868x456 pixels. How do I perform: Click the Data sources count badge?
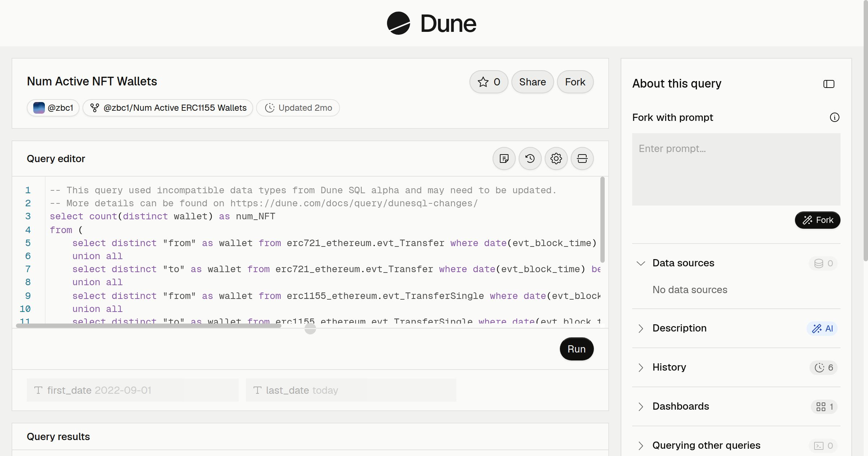pyautogui.click(x=823, y=263)
